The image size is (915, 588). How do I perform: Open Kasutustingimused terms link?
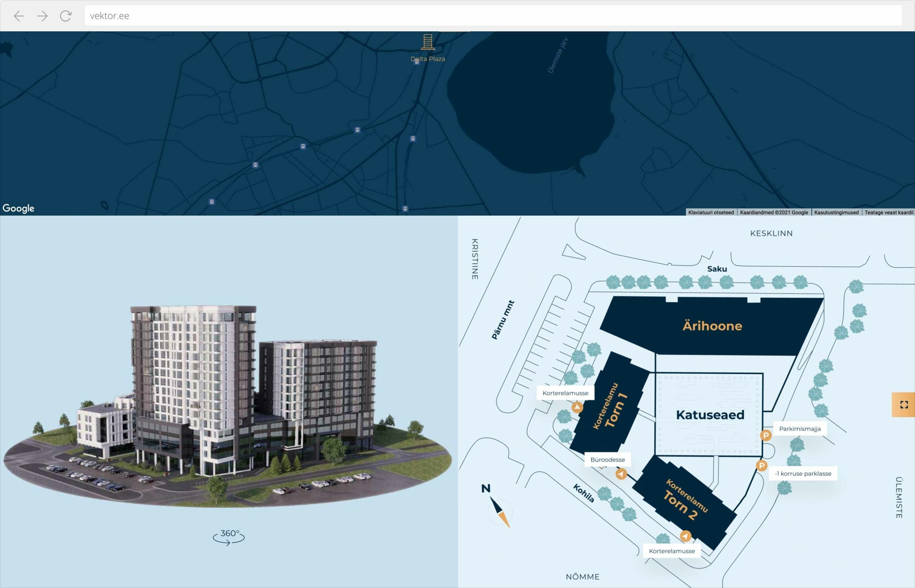[836, 212]
